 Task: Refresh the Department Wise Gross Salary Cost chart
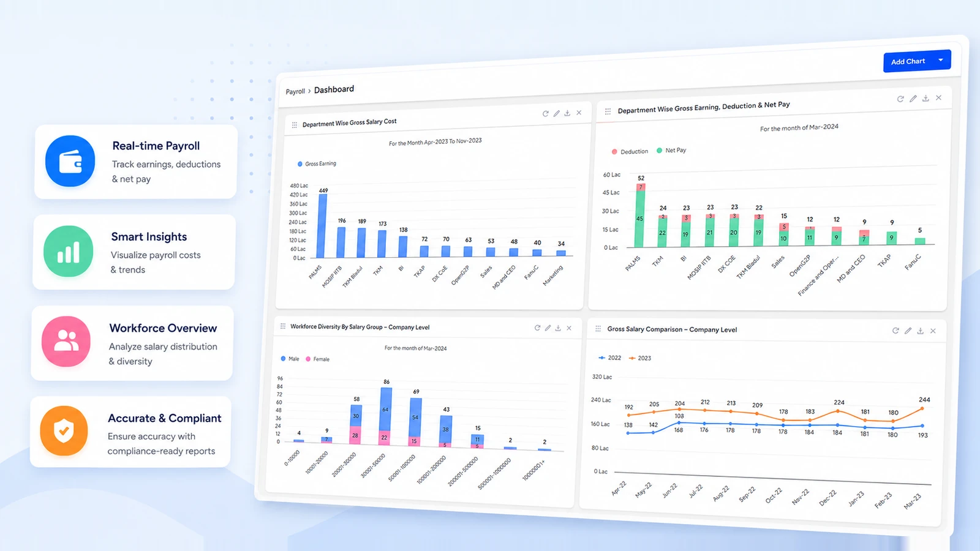click(x=545, y=114)
